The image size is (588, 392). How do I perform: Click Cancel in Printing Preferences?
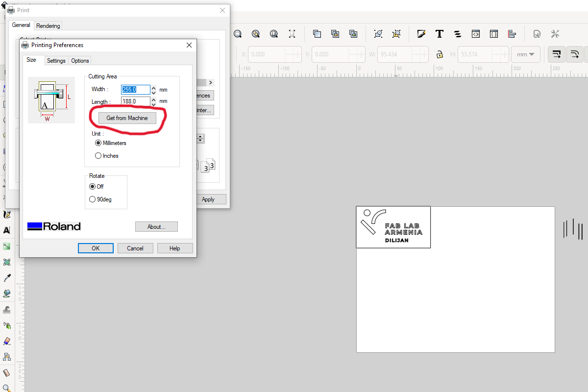pyautogui.click(x=135, y=248)
